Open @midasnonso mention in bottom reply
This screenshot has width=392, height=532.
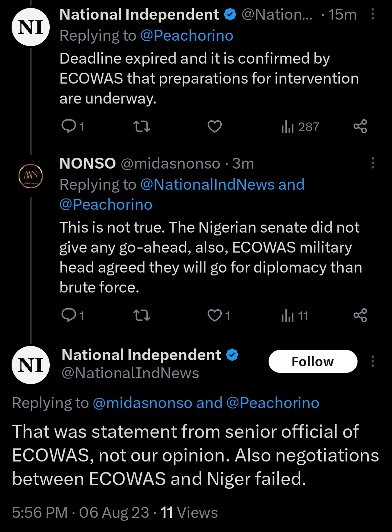[142, 403]
